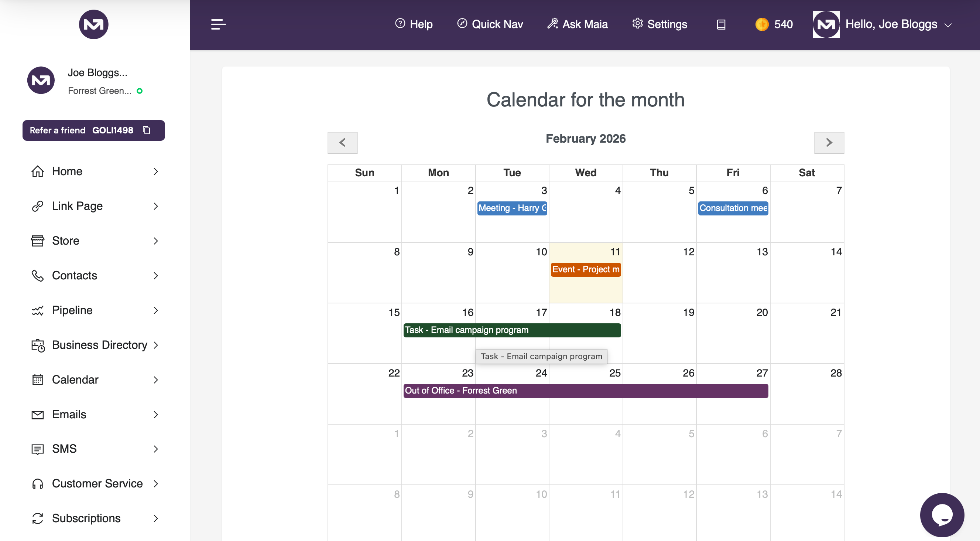
Task: Expand the Home menu chevron
Action: tap(155, 171)
